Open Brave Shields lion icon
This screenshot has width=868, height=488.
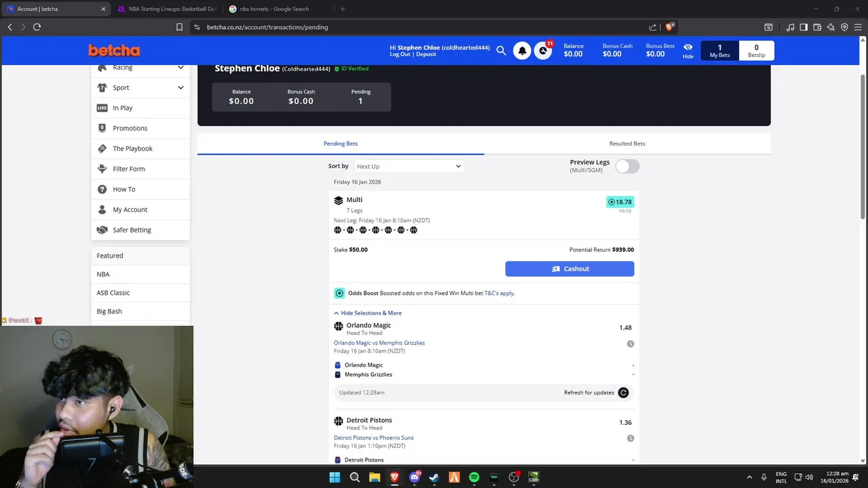[670, 27]
